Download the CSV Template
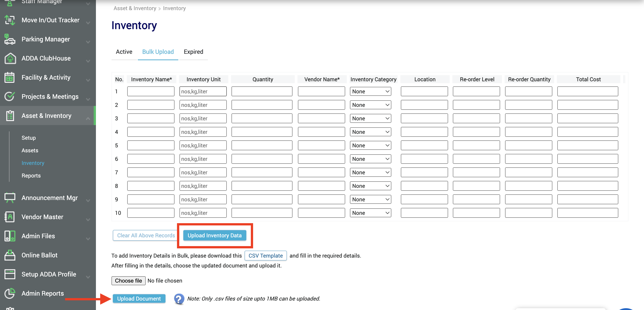The width and height of the screenshot is (644, 310). click(265, 255)
